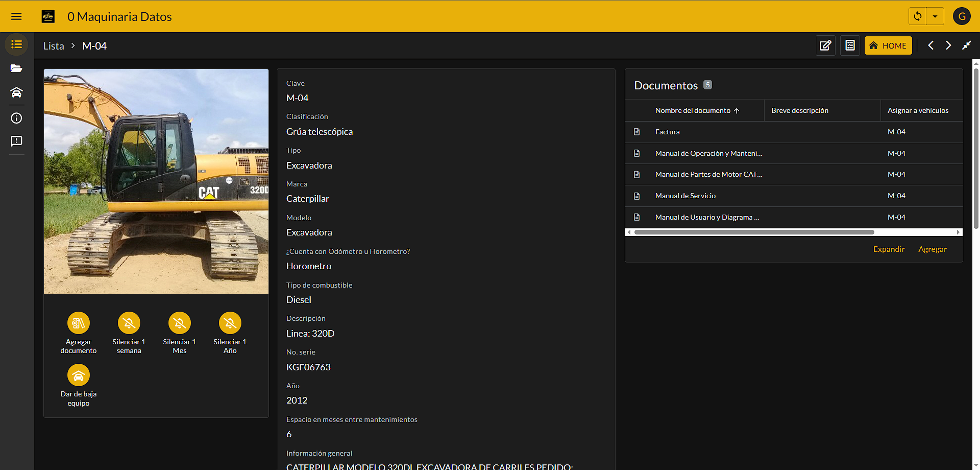Toggle Silenciar 1 semana notification

tap(129, 323)
